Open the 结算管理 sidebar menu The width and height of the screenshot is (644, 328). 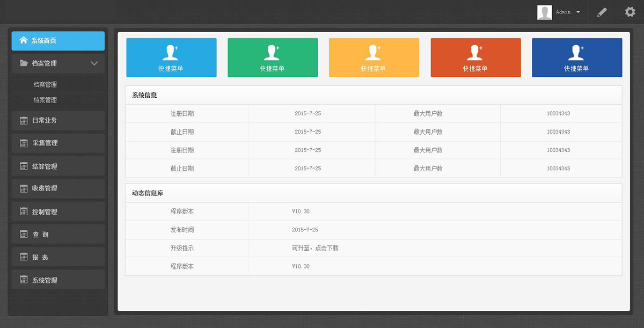click(x=58, y=166)
